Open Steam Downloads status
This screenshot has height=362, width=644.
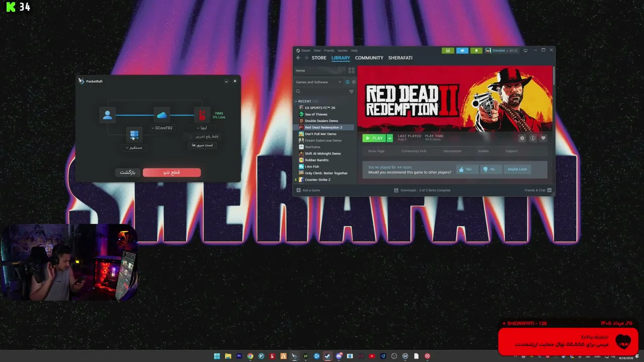point(422,191)
